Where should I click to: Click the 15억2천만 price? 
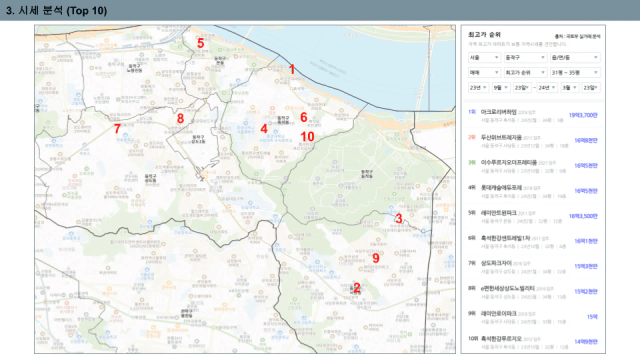tap(586, 291)
